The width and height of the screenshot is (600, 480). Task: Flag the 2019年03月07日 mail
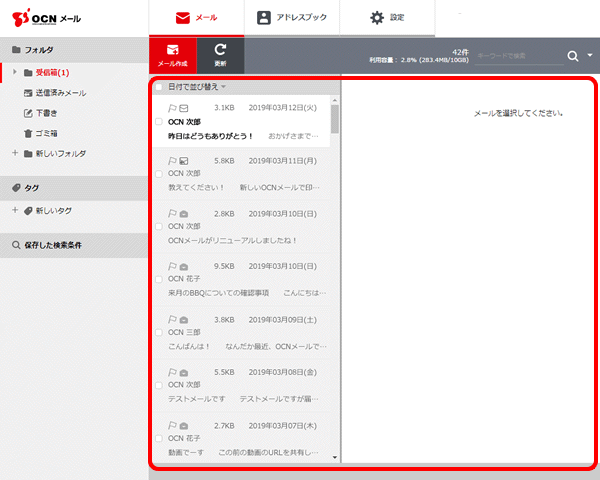pos(172,426)
